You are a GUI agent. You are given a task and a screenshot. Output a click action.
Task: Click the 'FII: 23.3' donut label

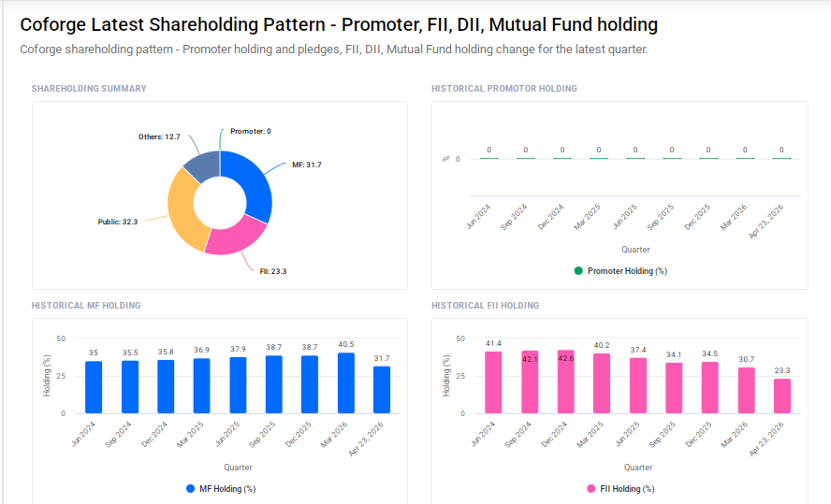[273, 271]
